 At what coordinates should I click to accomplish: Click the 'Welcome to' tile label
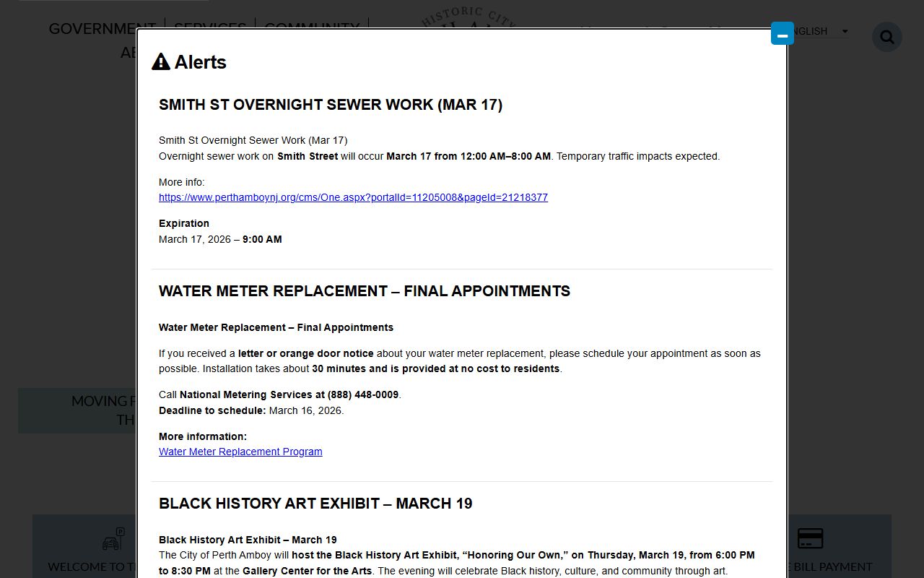(x=92, y=566)
